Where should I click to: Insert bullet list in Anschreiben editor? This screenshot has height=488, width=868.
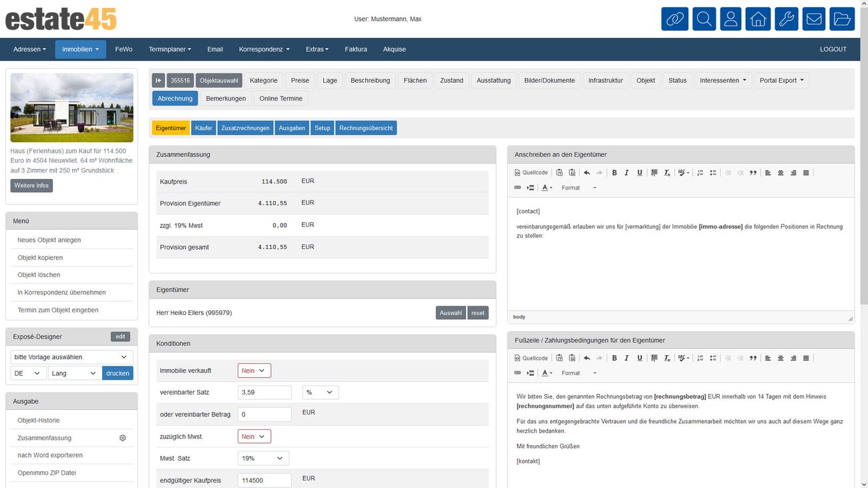pos(713,173)
